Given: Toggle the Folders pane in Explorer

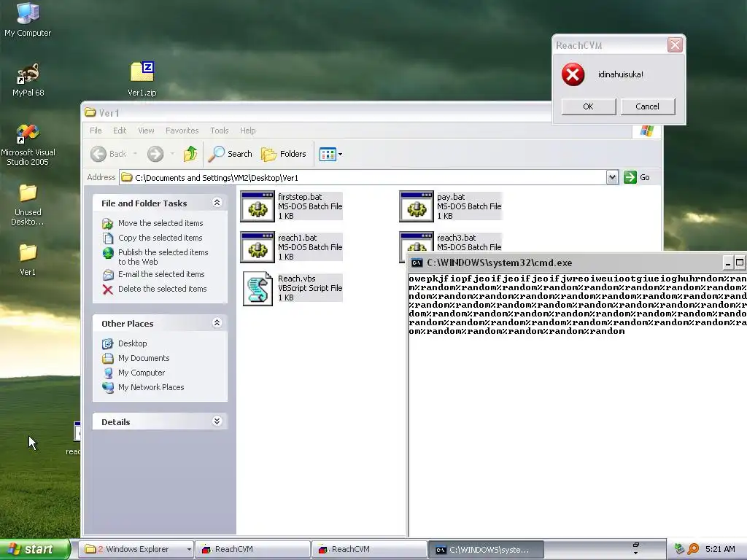Looking at the screenshot, I should pyautogui.click(x=284, y=154).
